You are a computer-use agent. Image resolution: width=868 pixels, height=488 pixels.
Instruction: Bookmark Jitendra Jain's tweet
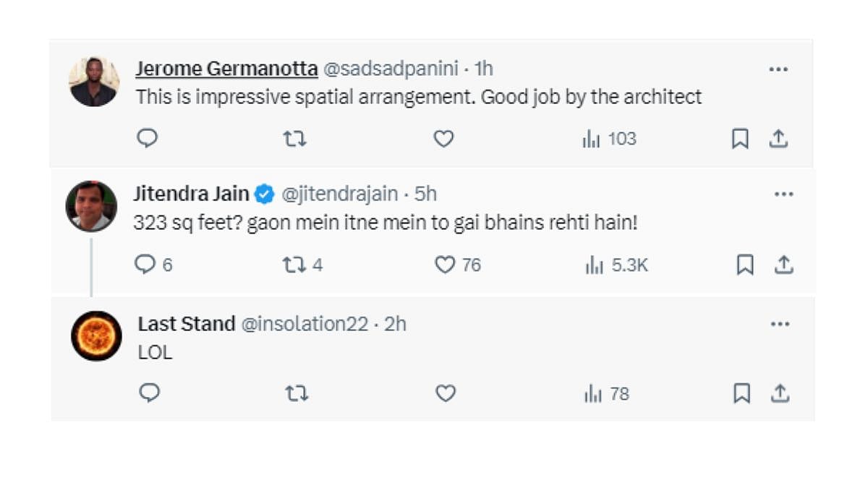[x=745, y=265]
